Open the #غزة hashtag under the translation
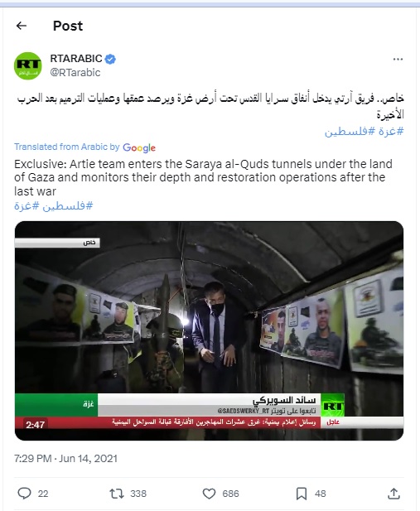Image resolution: width=420 pixels, height=511 pixels. pyautogui.click(x=27, y=205)
